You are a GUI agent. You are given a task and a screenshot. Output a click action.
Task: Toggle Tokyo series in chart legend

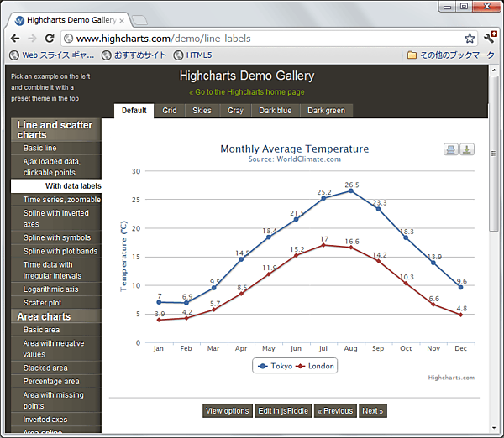275,366
